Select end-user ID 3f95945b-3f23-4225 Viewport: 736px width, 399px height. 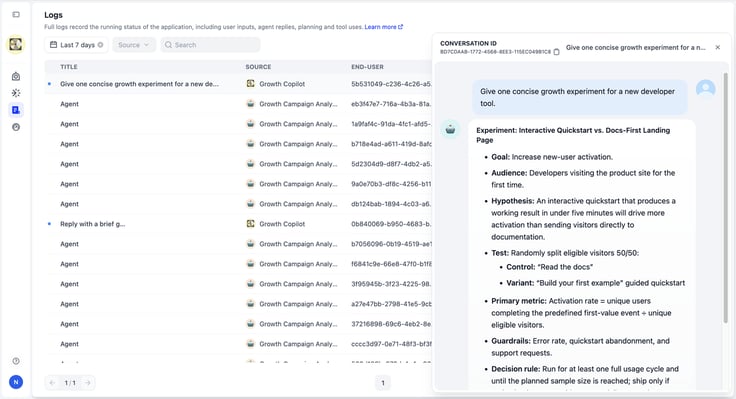click(x=391, y=284)
